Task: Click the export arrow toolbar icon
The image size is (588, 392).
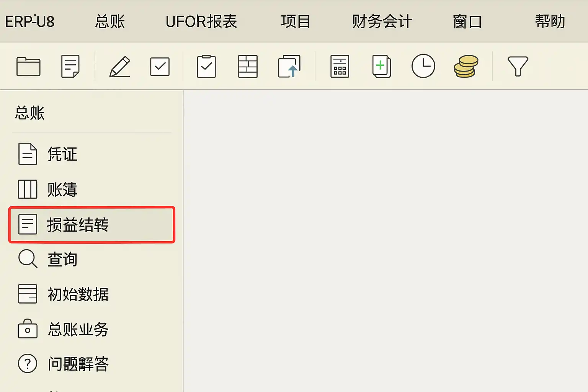Action: click(x=289, y=67)
